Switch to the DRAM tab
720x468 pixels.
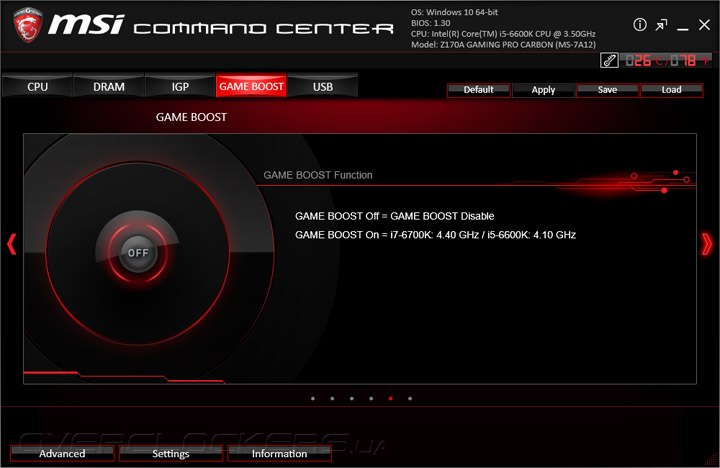pos(109,87)
